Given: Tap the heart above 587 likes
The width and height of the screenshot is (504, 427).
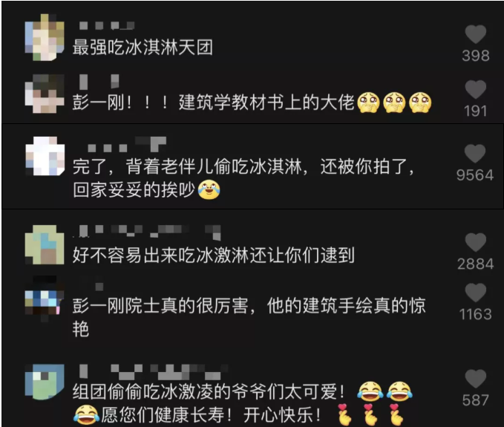Looking at the screenshot, I should tap(476, 379).
